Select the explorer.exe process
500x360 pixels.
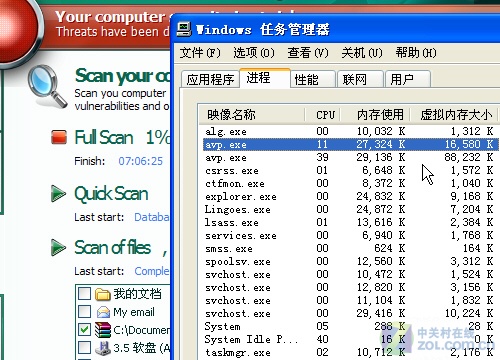350,196
